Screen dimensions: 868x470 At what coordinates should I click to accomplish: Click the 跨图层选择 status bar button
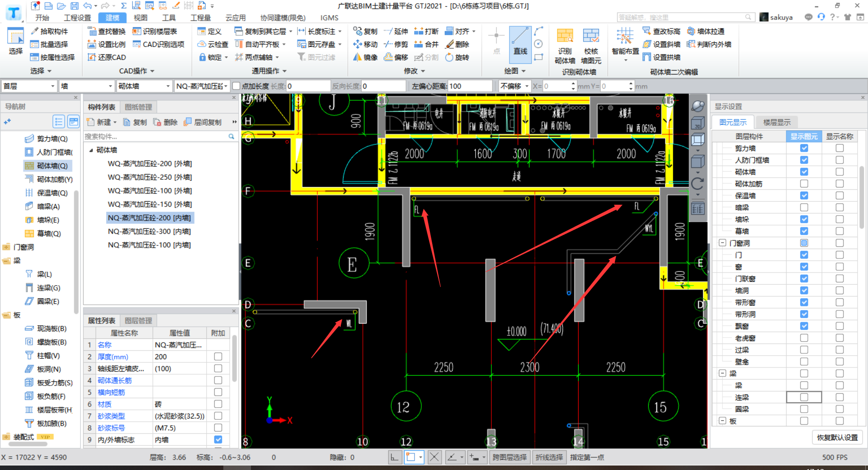coord(509,457)
